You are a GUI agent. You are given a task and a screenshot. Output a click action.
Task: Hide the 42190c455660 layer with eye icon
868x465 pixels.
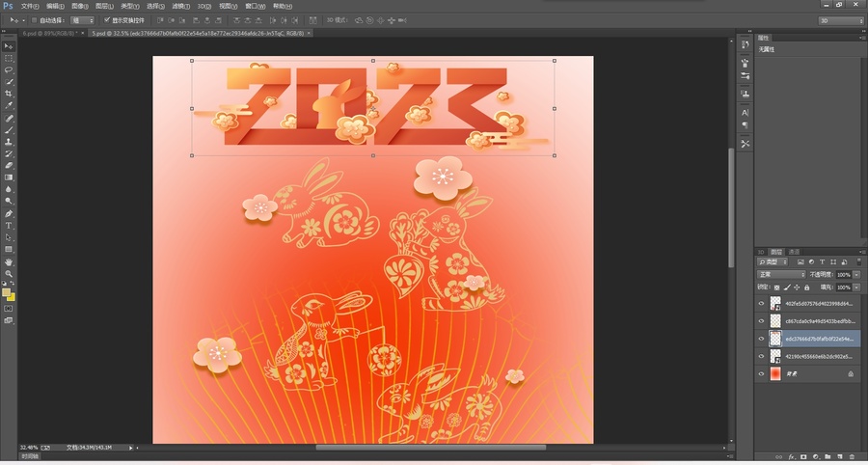pos(761,357)
